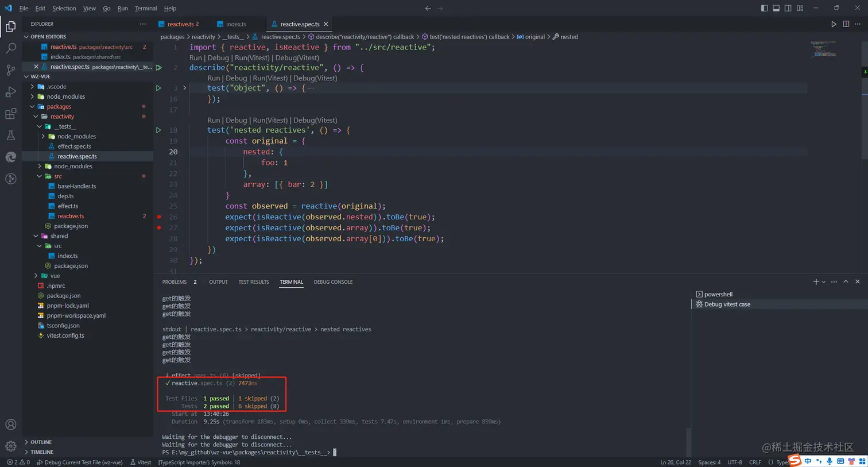Click the editor minimap code preview
The width and height of the screenshot is (868, 467).
[824, 49]
